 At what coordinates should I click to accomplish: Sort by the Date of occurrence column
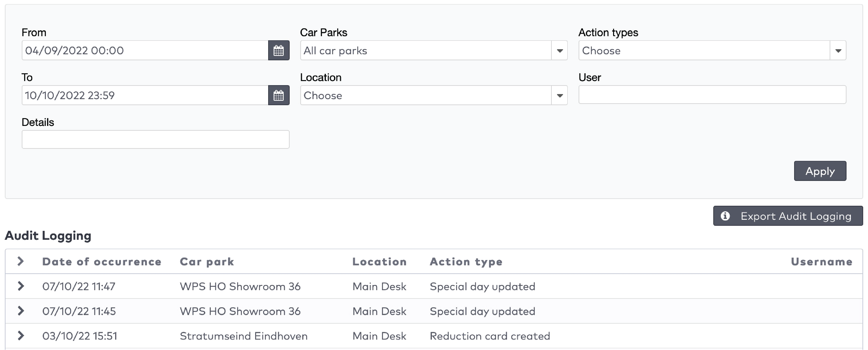(102, 261)
